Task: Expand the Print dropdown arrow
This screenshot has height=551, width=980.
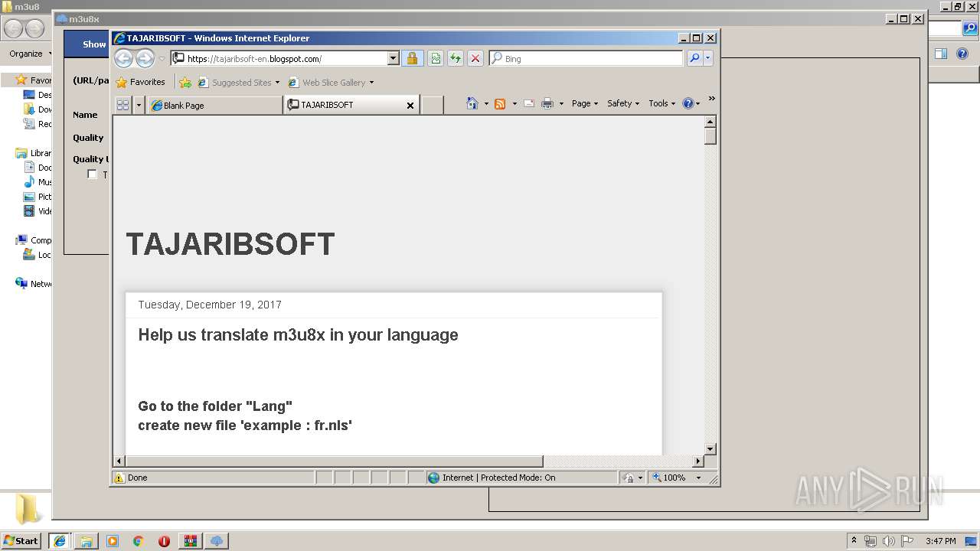Action: click(561, 104)
